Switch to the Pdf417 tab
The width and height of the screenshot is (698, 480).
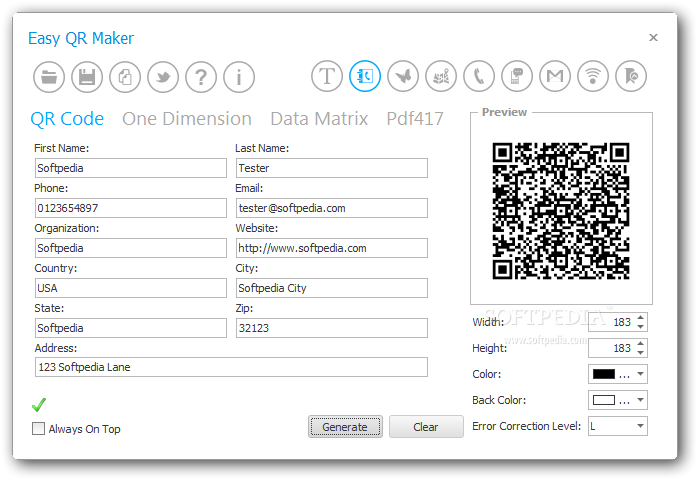(x=415, y=119)
